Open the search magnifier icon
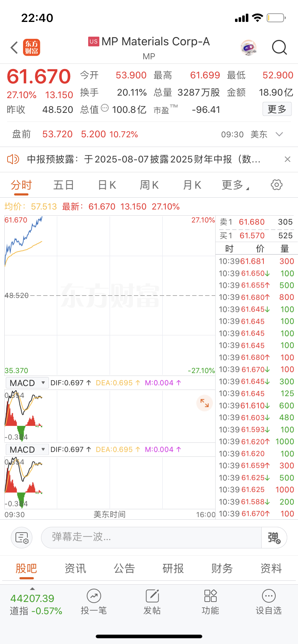 click(279, 47)
